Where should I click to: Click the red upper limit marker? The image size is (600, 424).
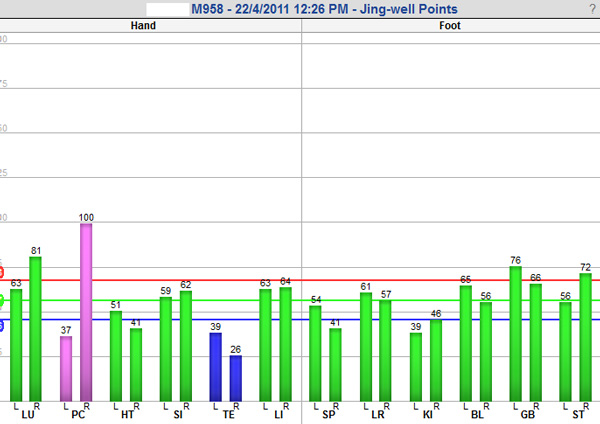click(x=2, y=272)
